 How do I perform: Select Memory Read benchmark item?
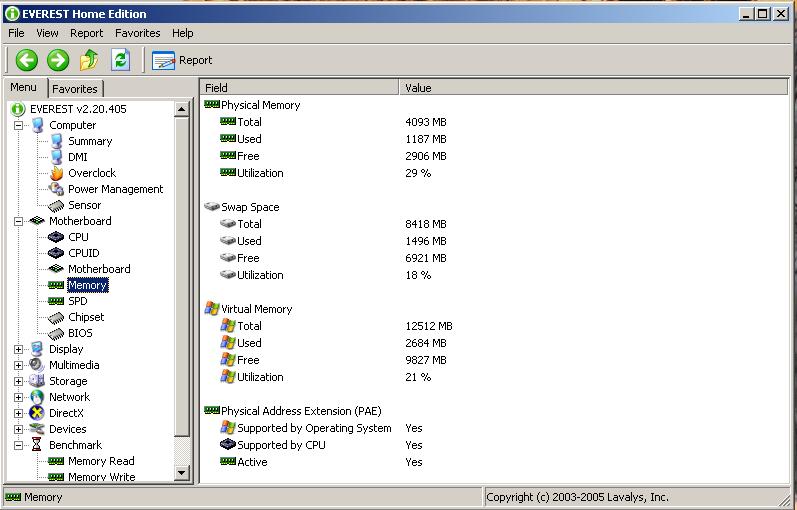pos(101,461)
